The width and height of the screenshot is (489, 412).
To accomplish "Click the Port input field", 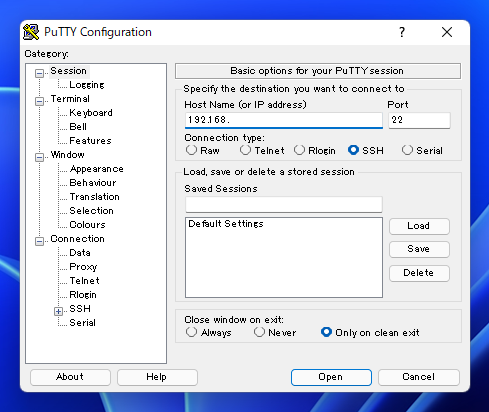I will pyautogui.click(x=419, y=120).
